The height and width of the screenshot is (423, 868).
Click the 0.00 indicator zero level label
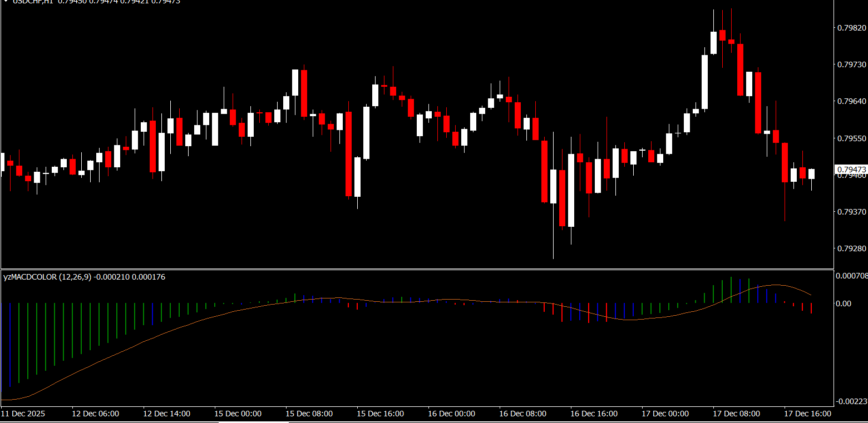click(844, 303)
